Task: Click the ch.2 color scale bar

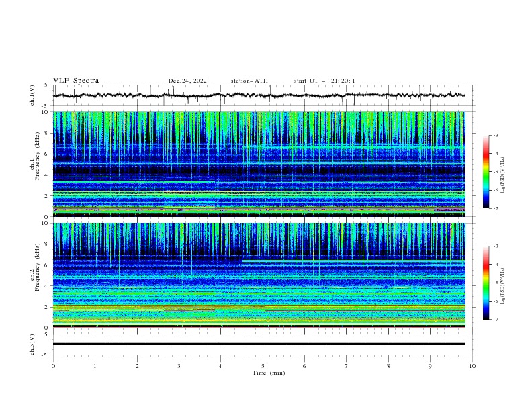Action: click(486, 283)
